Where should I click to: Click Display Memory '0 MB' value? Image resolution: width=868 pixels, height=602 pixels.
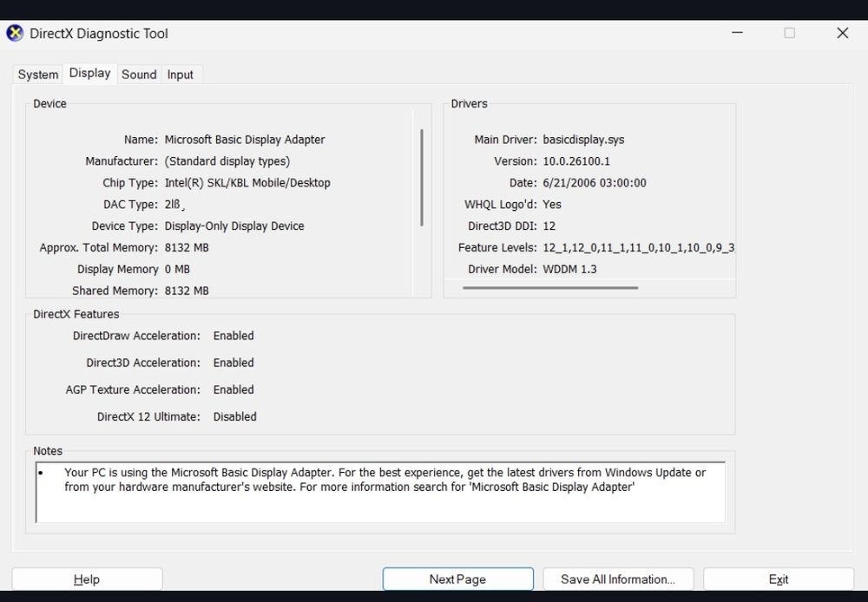pyautogui.click(x=177, y=269)
